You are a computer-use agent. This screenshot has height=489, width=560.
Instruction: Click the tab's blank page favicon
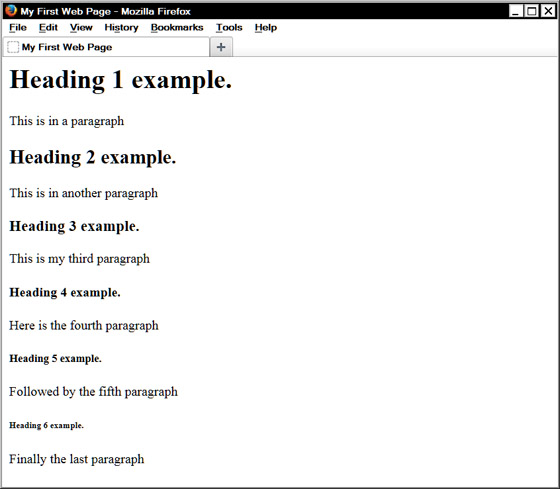pyautogui.click(x=13, y=47)
